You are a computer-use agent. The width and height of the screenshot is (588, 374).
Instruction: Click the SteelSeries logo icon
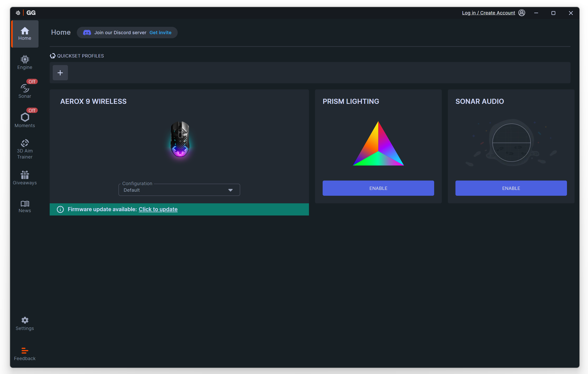tap(18, 13)
